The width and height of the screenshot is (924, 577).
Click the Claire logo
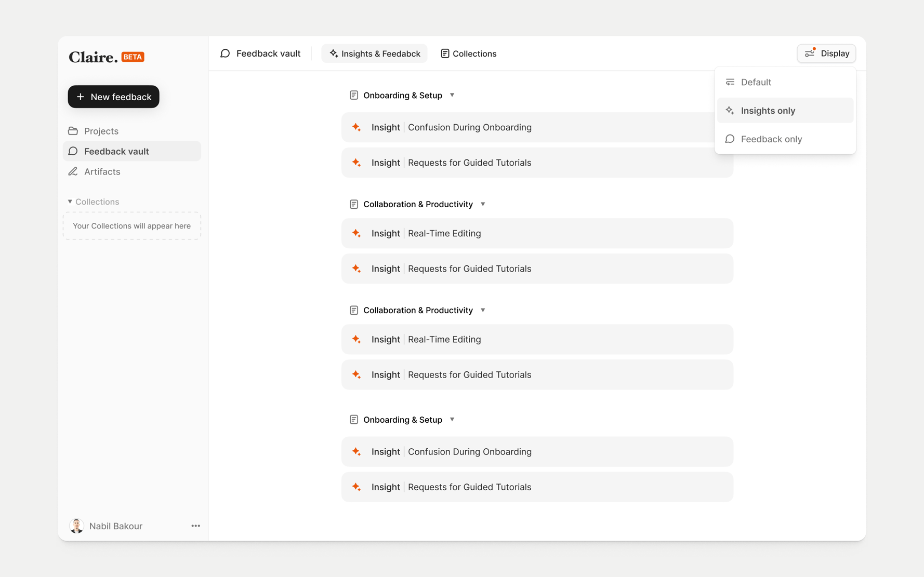pos(93,57)
